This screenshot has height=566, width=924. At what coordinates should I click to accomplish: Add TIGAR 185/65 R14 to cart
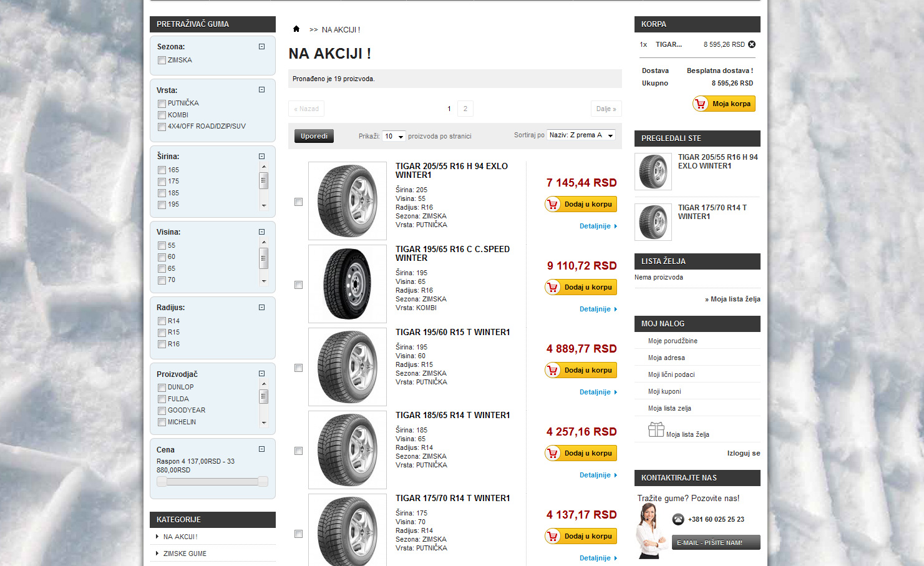(x=581, y=453)
